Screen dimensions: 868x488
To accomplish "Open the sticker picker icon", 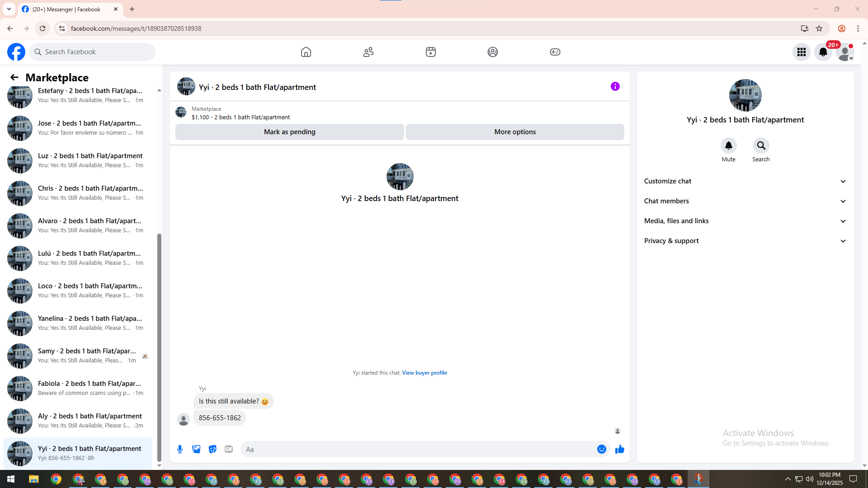I will coord(212,449).
